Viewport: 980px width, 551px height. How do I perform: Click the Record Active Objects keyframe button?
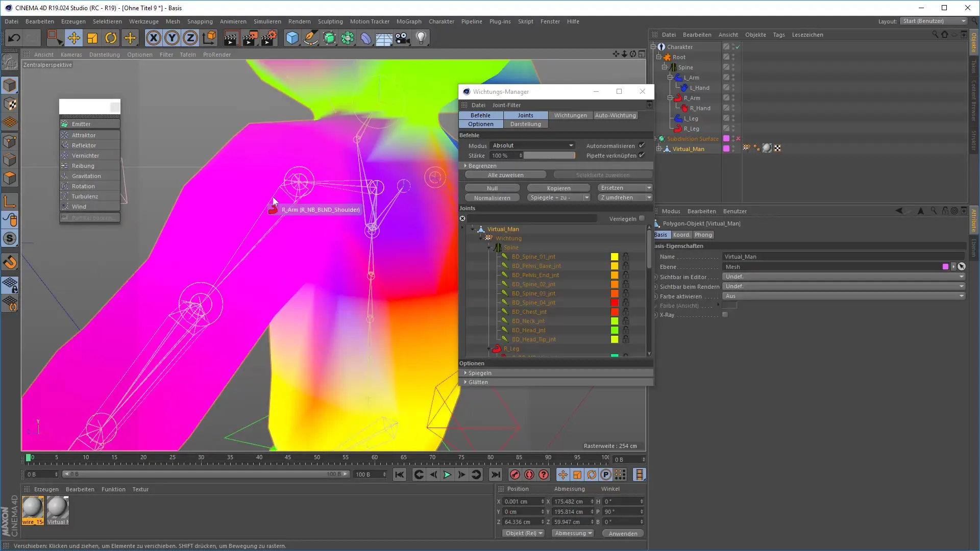click(x=515, y=474)
